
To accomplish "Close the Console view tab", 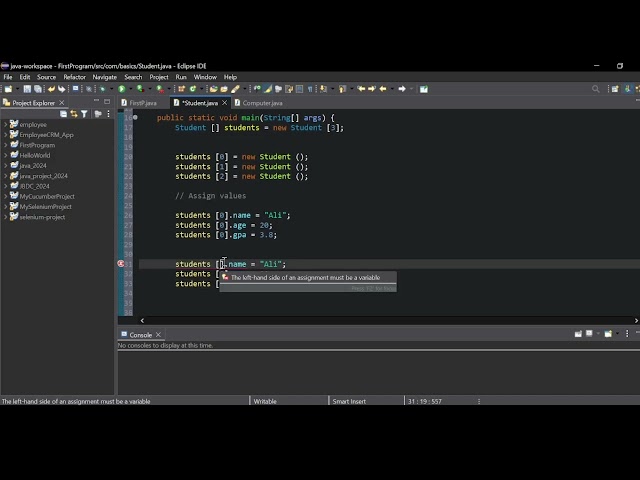I will (158, 335).
